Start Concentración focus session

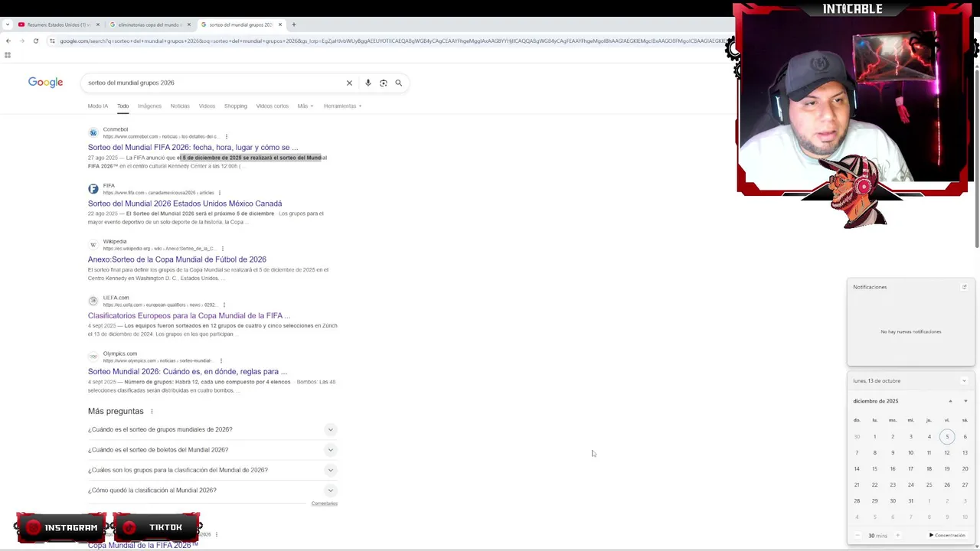pos(947,536)
